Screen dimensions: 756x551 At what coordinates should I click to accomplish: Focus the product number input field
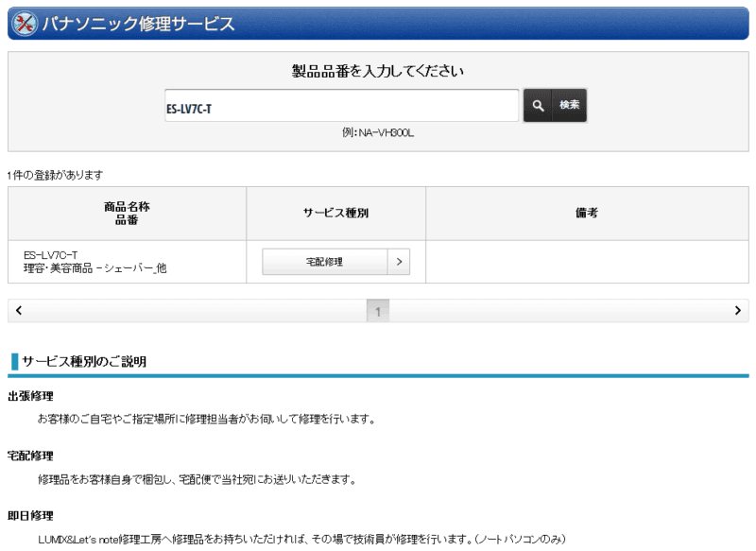click(340, 107)
